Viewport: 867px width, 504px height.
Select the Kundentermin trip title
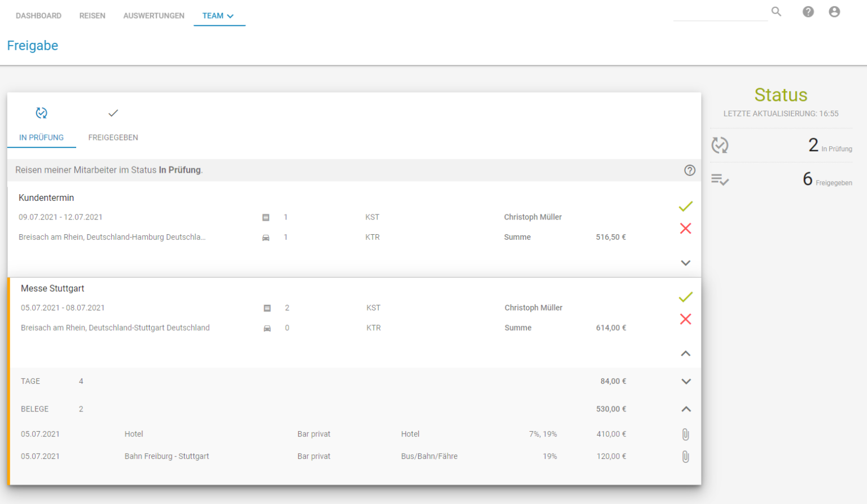46,198
